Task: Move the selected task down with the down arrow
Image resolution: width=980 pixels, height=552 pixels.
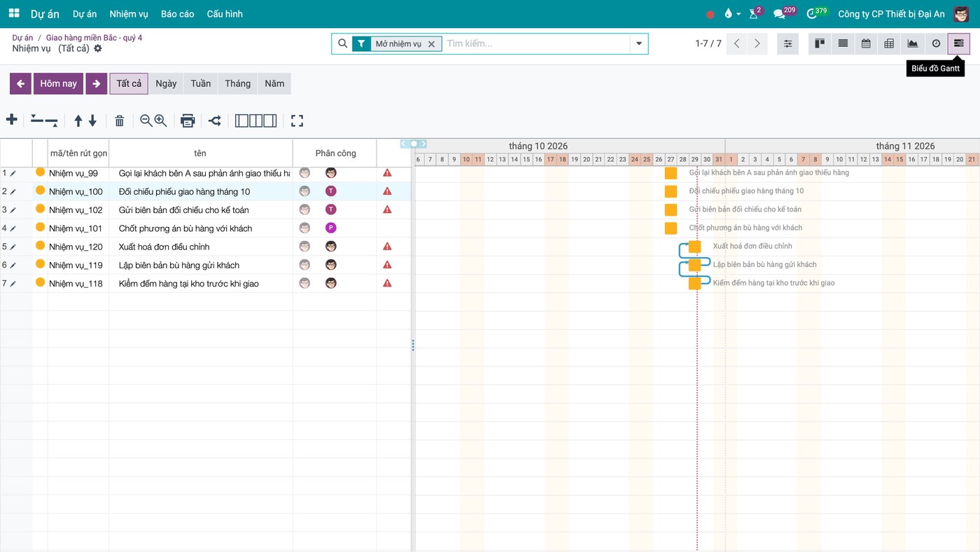Action: 92,120
